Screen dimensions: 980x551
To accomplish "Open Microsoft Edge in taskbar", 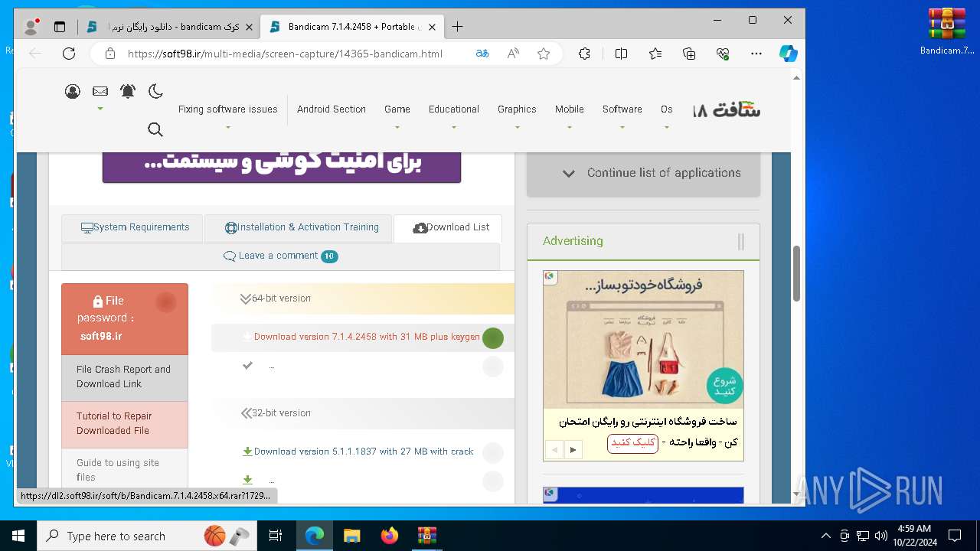I will point(315,536).
